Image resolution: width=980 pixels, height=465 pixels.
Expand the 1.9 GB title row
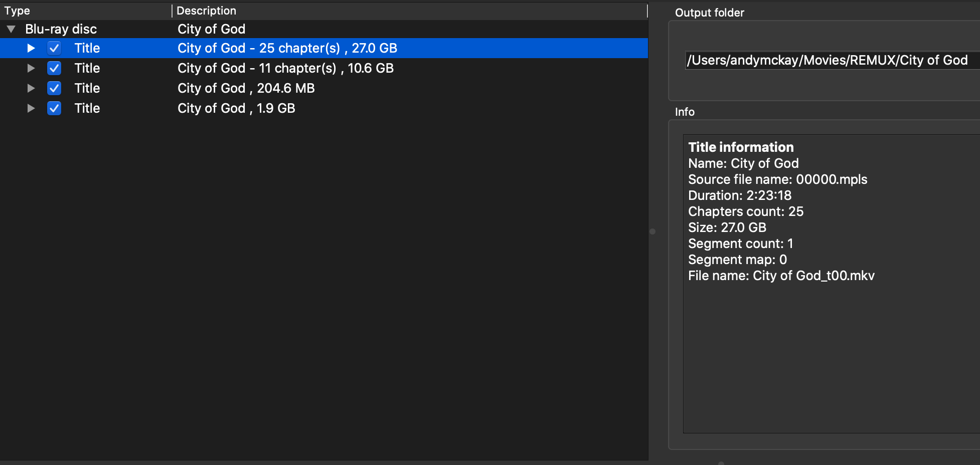tap(31, 108)
